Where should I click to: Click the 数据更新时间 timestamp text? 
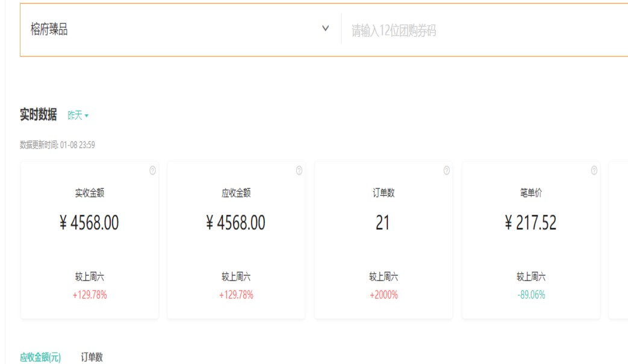pos(57,145)
